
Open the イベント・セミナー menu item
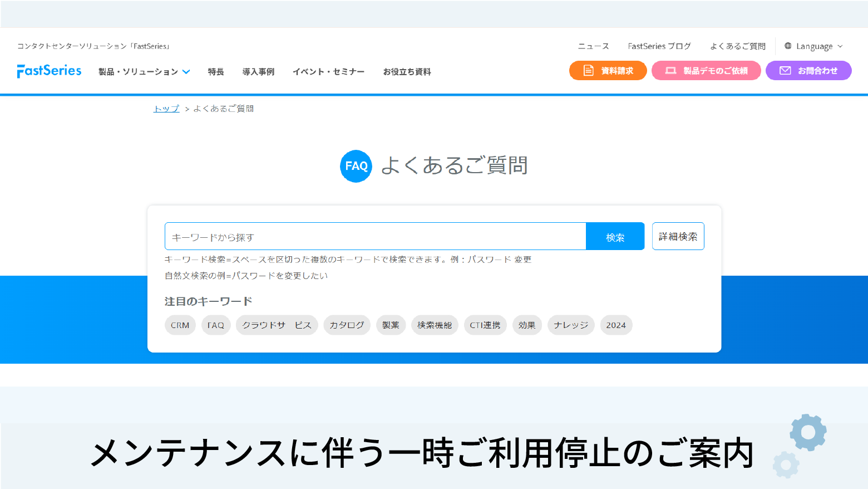point(328,71)
